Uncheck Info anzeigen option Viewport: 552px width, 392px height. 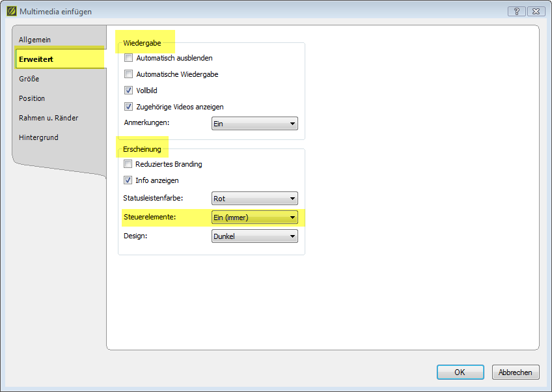coord(128,180)
